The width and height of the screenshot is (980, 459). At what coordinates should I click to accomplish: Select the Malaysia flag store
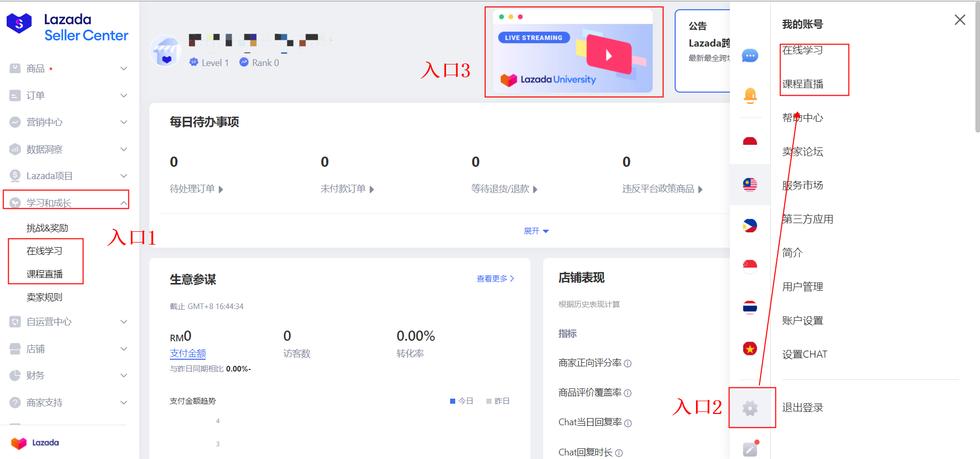click(750, 184)
